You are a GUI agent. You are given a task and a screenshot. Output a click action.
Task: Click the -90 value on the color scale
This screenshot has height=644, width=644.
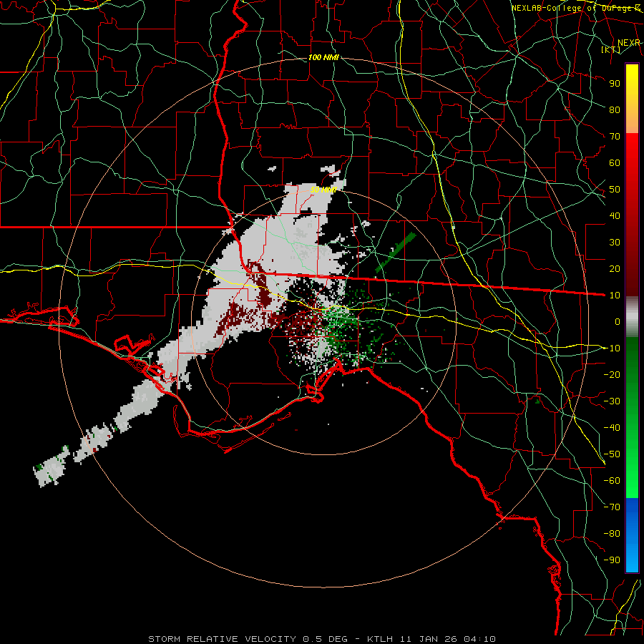pyautogui.click(x=612, y=560)
